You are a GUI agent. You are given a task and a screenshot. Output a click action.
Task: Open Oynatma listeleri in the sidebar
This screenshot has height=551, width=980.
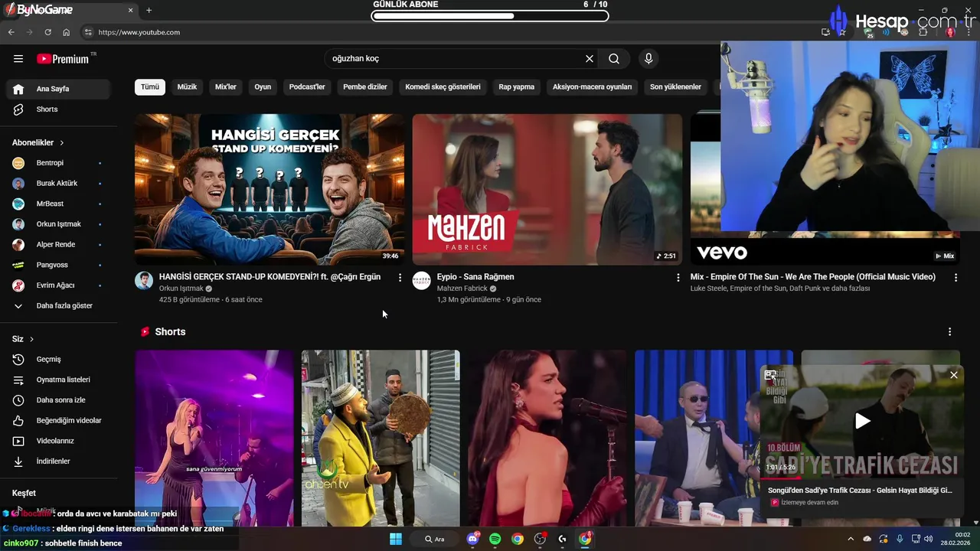coord(58,380)
